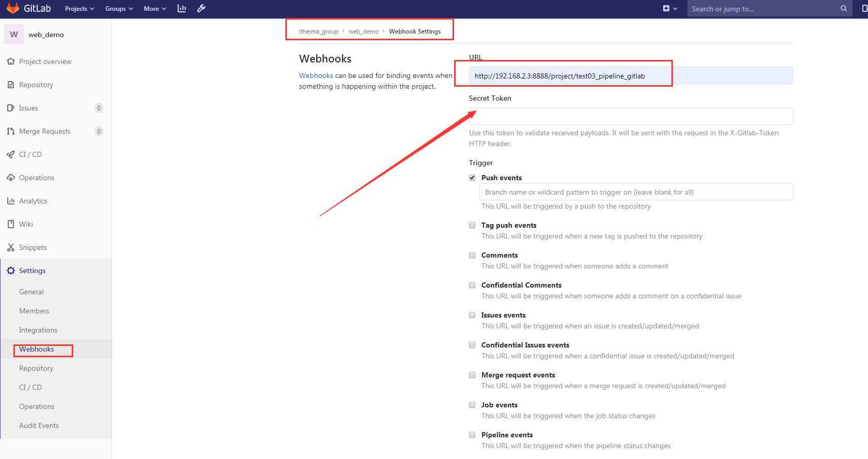Click the web_demo project name in sidebar
Viewport: 868px width, 459px height.
click(46, 35)
